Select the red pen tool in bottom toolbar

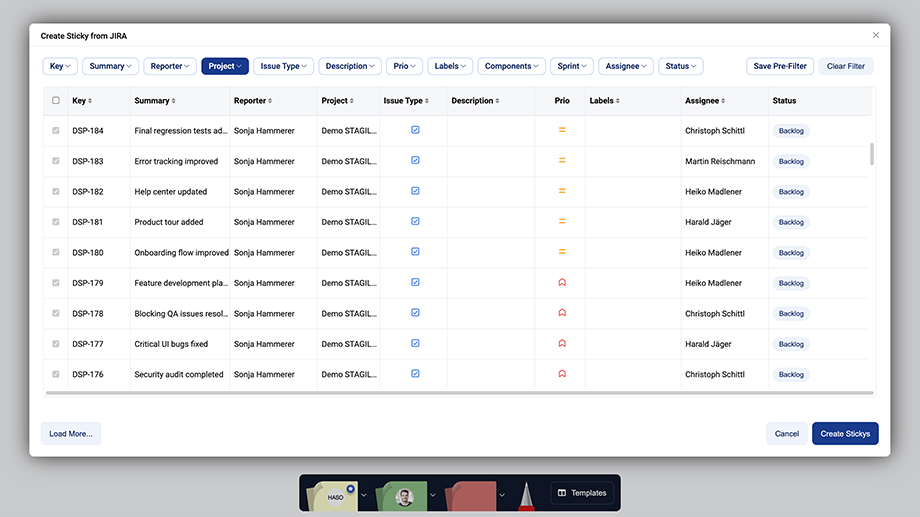524,494
